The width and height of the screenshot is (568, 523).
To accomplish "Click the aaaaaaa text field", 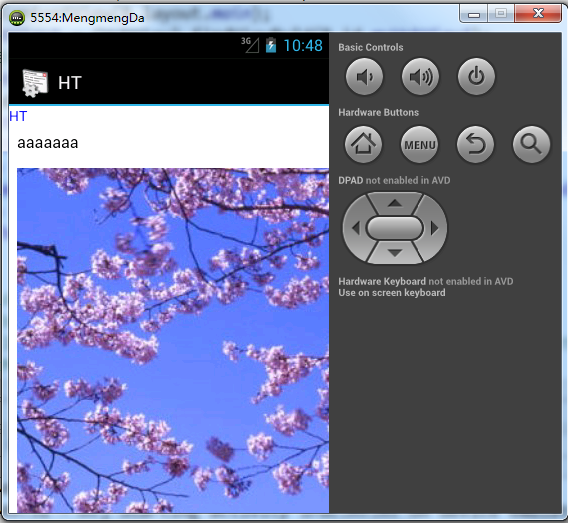I will click(x=48, y=143).
